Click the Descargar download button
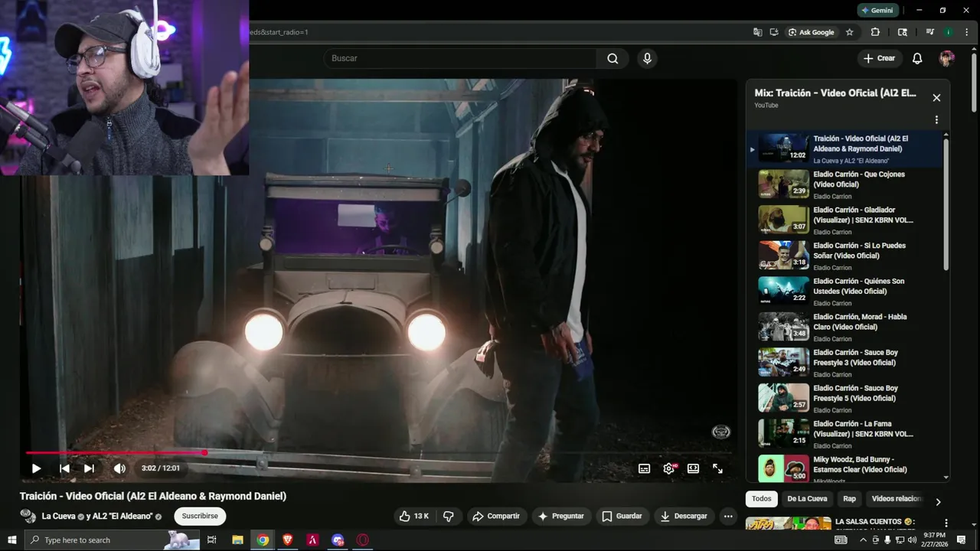Screen dimensions: 980x551 click(x=684, y=517)
